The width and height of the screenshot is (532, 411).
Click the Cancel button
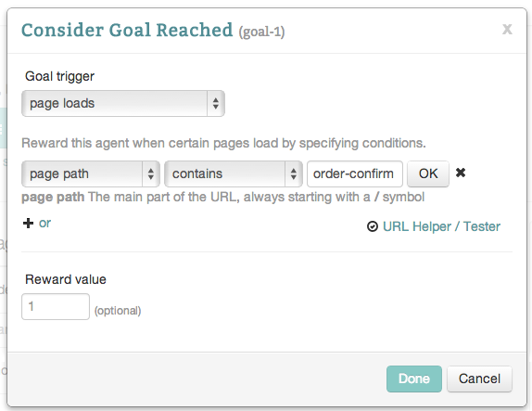(x=479, y=379)
